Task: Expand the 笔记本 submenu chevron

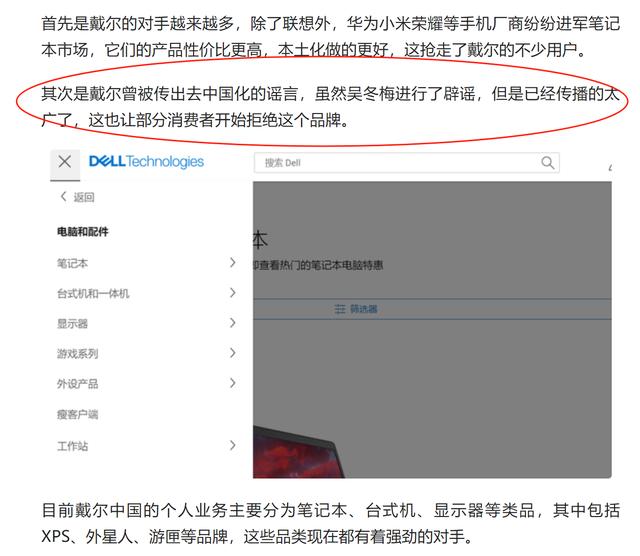Action: click(233, 262)
